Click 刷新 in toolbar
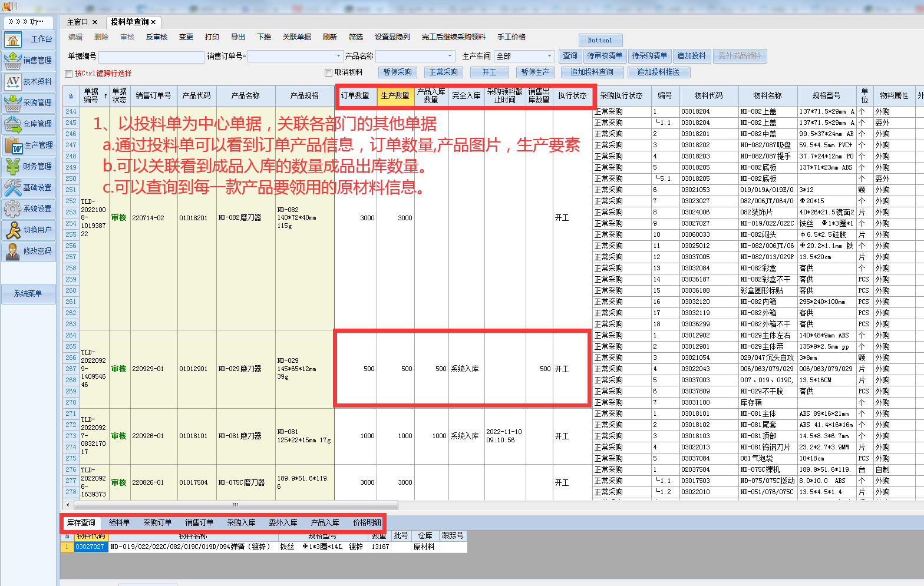924x586 pixels. coord(330,37)
